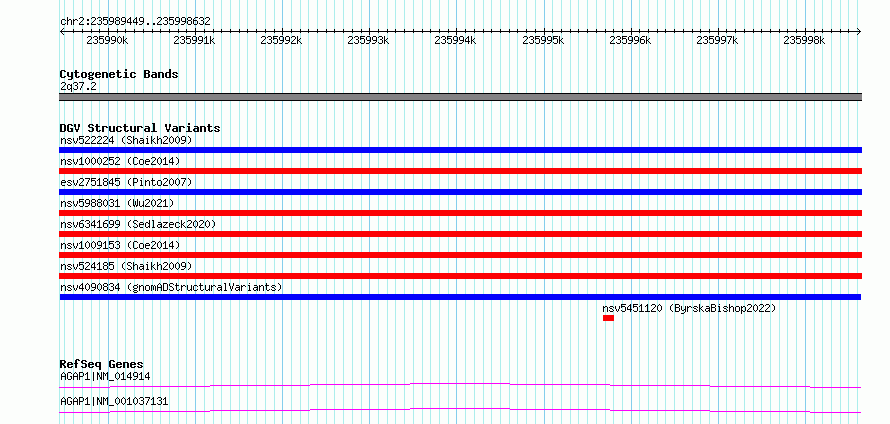This screenshot has width=890, height=424.
Task: Select the blue bar under esv2751845
Action: 460,192
